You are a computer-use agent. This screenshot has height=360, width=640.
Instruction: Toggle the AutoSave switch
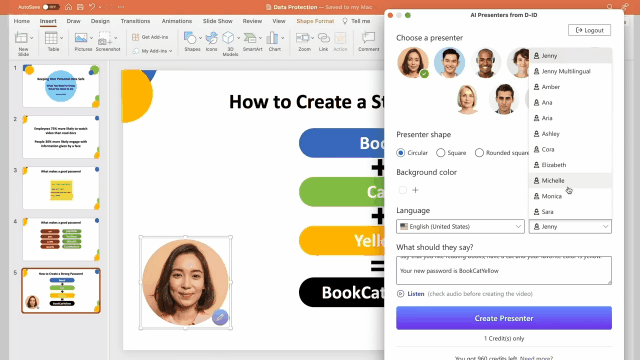click(x=51, y=7)
